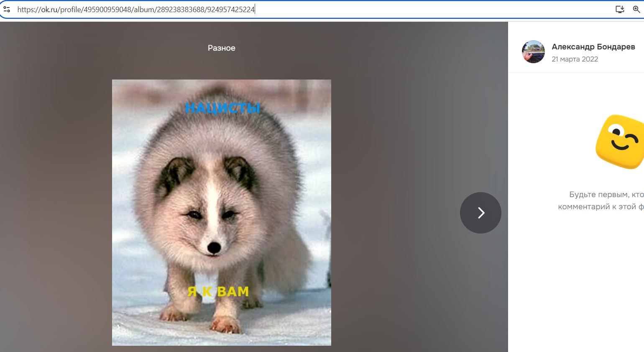Click the fox's front paw on the snow

coord(225,324)
